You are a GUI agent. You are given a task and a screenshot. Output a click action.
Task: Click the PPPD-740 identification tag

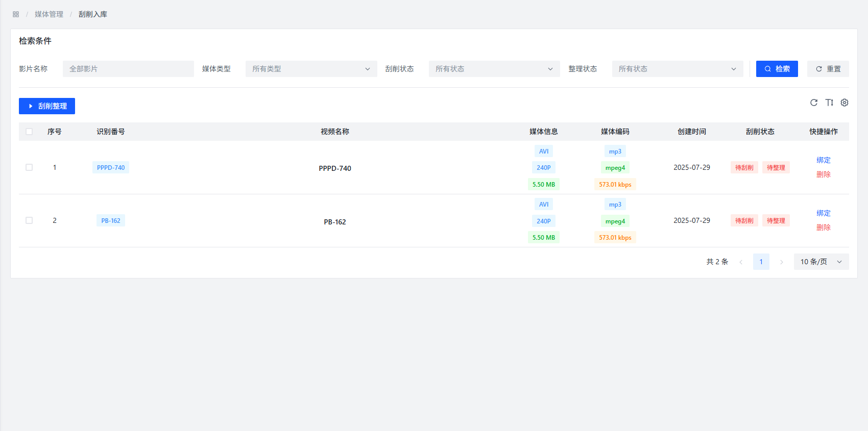(111, 168)
